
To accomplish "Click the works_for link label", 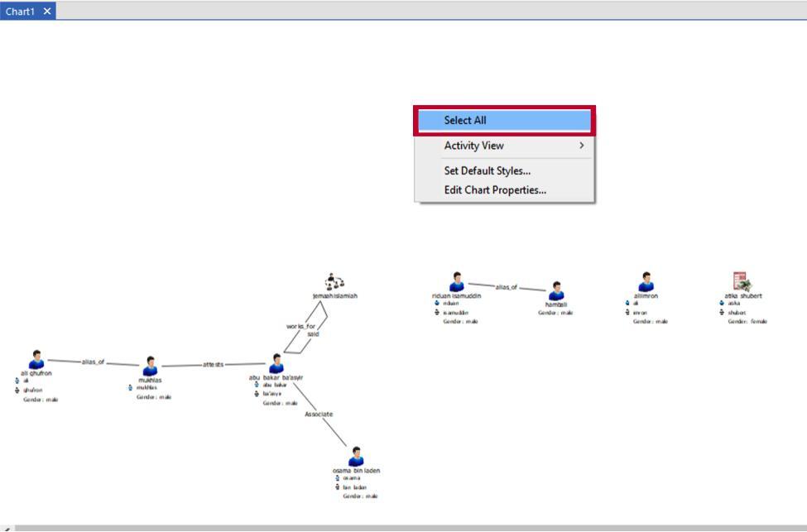I will click(x=300, y=326).
